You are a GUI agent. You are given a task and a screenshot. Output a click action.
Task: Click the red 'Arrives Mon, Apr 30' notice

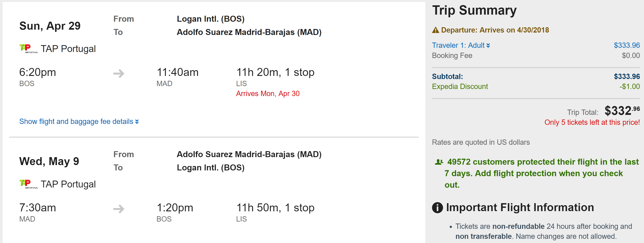point(268,93)
